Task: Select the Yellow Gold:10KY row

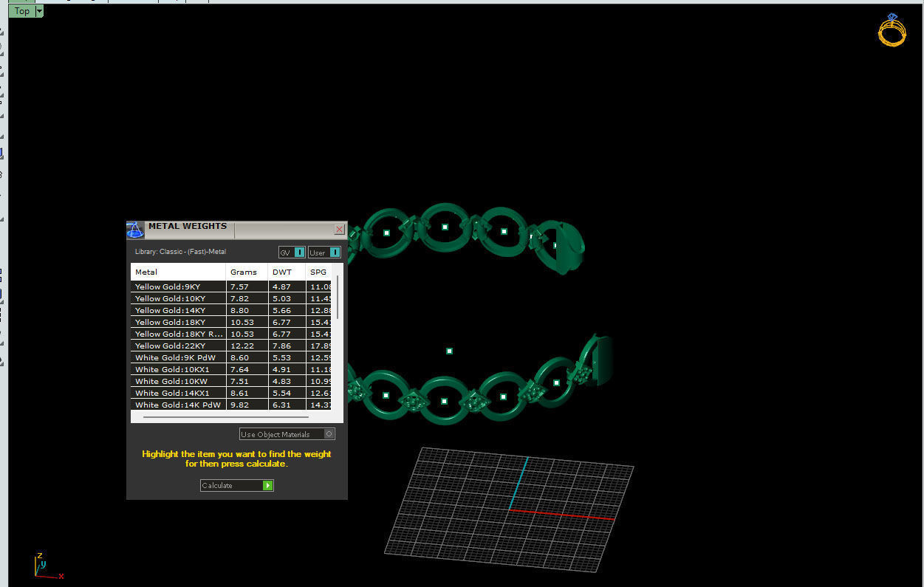Action: (232, 298)
